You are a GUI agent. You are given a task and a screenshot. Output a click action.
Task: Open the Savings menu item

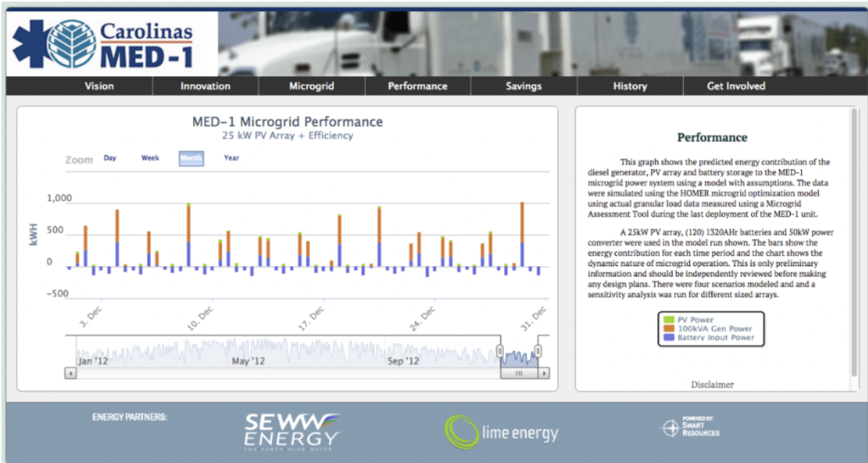524,86
